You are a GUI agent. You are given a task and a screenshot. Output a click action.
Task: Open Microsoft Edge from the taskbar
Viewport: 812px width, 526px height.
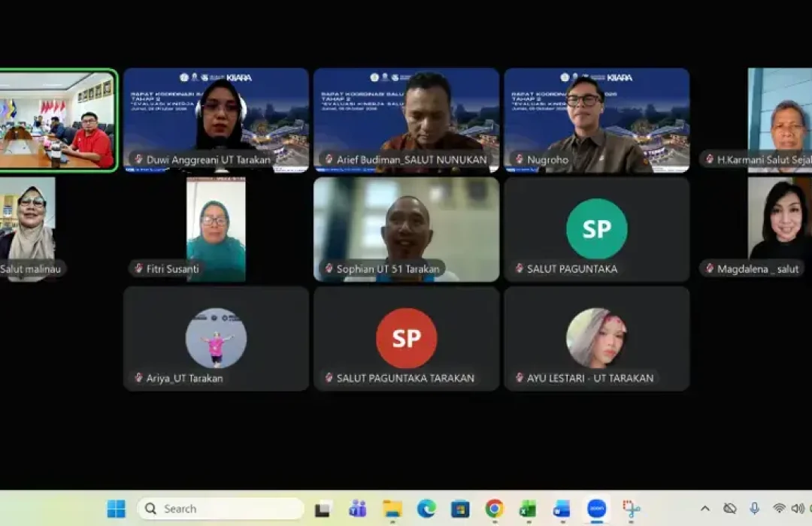click(426, 509)
